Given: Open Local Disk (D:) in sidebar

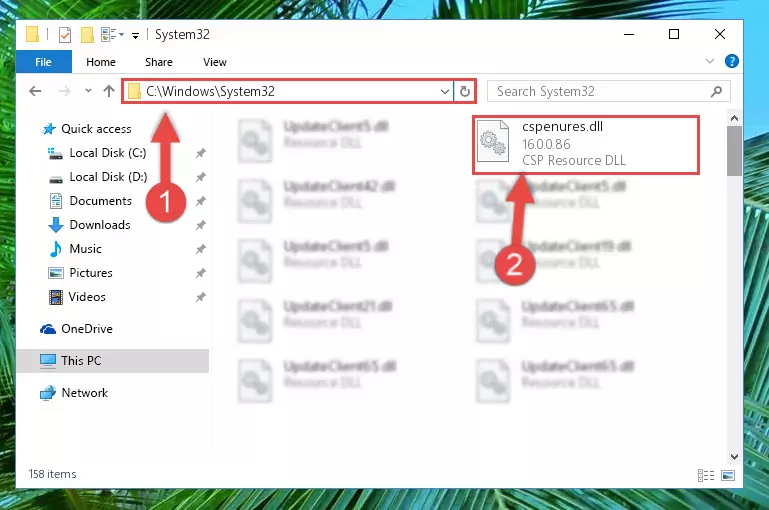Looking at the screenshot, I should point(108,177).
